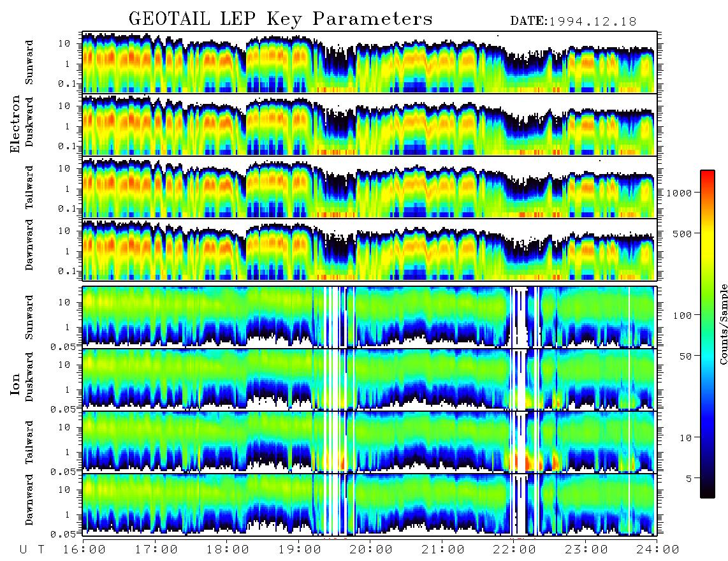Select the "DATE:1994.12.18" label
Screen dimensions: 728x561
(573, 21)
